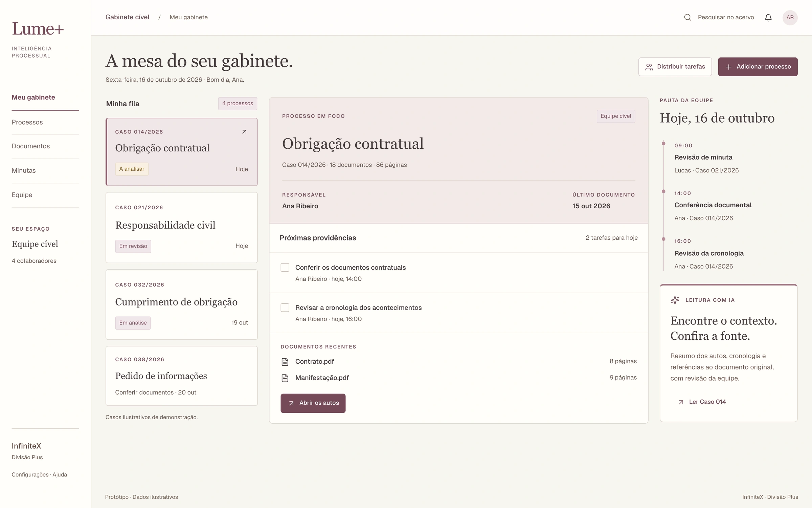Tick checkbox for Conferir os documentos contratuais
812x508 pixels.
(285, 268)
